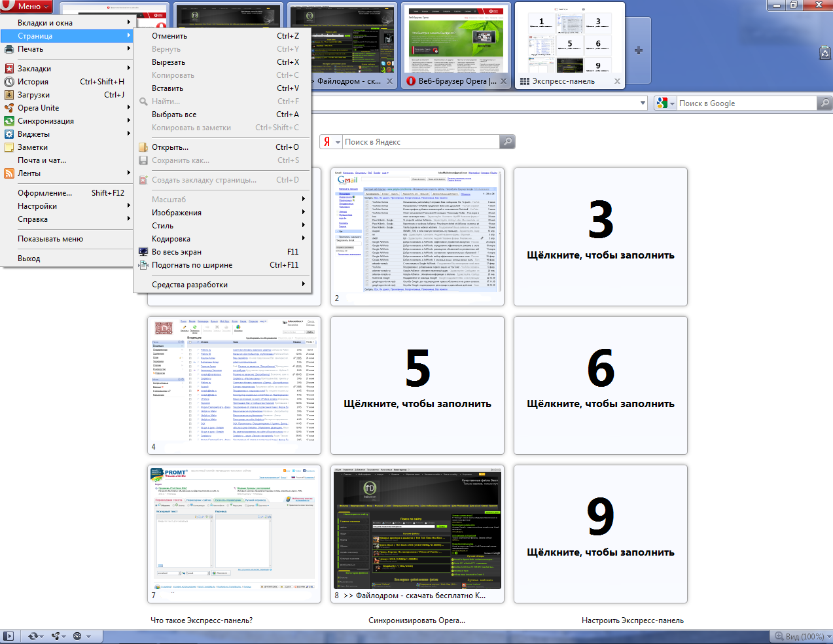Viewport: 833px width, 644px height.
Task: Expand the Изображения submenu
Action: click(x=222, y=213)
